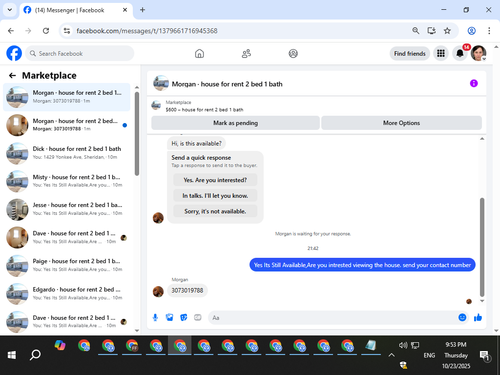Click install app icon in address bar
This screenshot has height=375, width=500.
[x=432, y=31]
